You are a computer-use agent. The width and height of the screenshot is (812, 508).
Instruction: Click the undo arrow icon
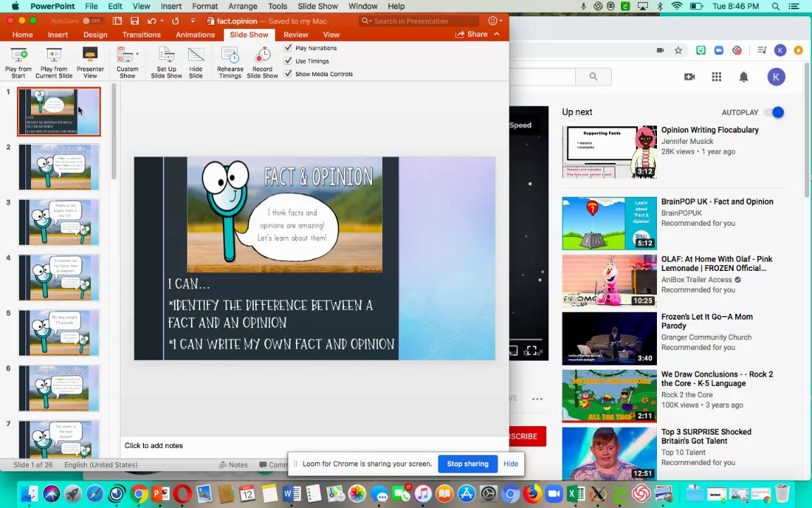(x=152, y=20)
